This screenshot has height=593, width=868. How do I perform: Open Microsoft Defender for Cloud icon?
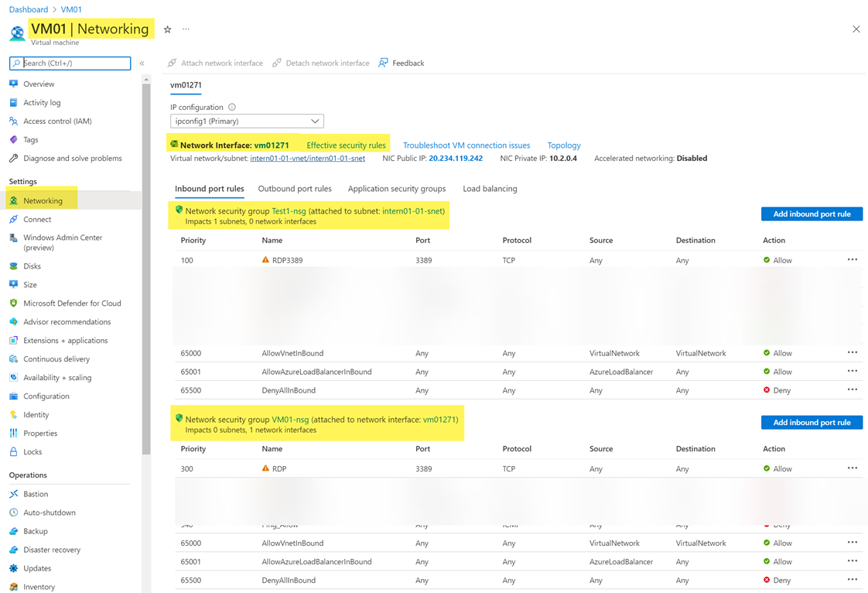point(14,303)
